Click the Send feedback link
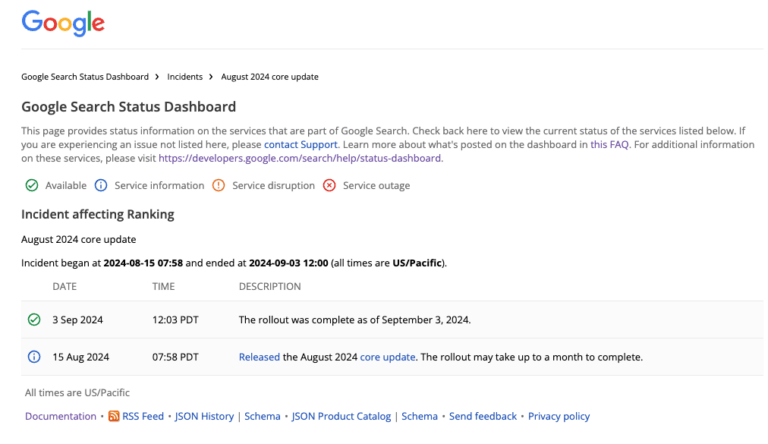This screenshot has width=768, height=444. click(483, 416)
